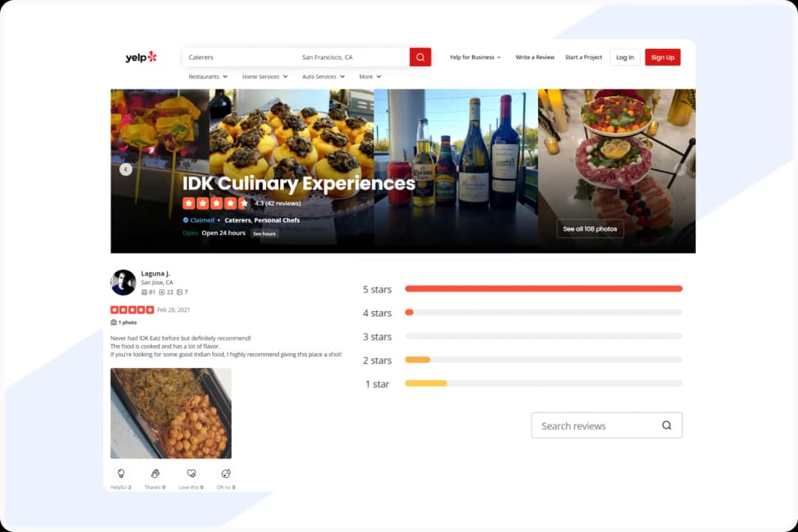This screenshot has height=532, width=798.
Task: Click the red search magnifier icon
Action: click(420, 57)
